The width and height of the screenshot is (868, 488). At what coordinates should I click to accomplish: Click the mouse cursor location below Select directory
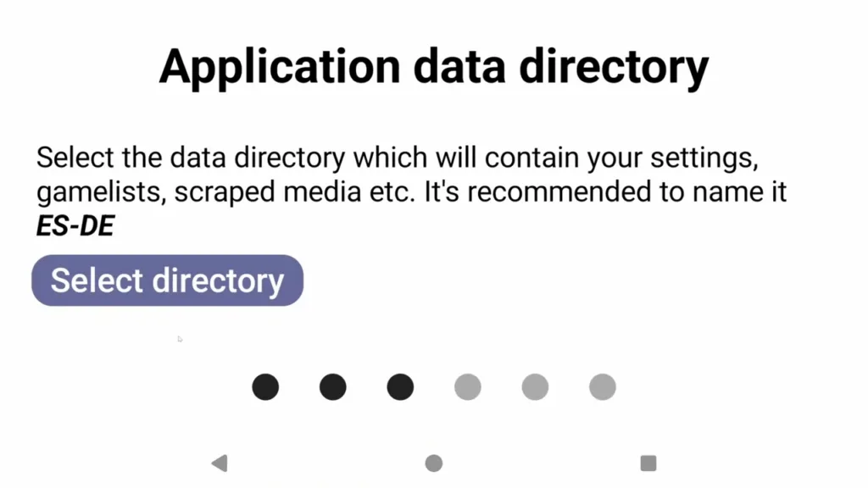(x=180, y=339)
